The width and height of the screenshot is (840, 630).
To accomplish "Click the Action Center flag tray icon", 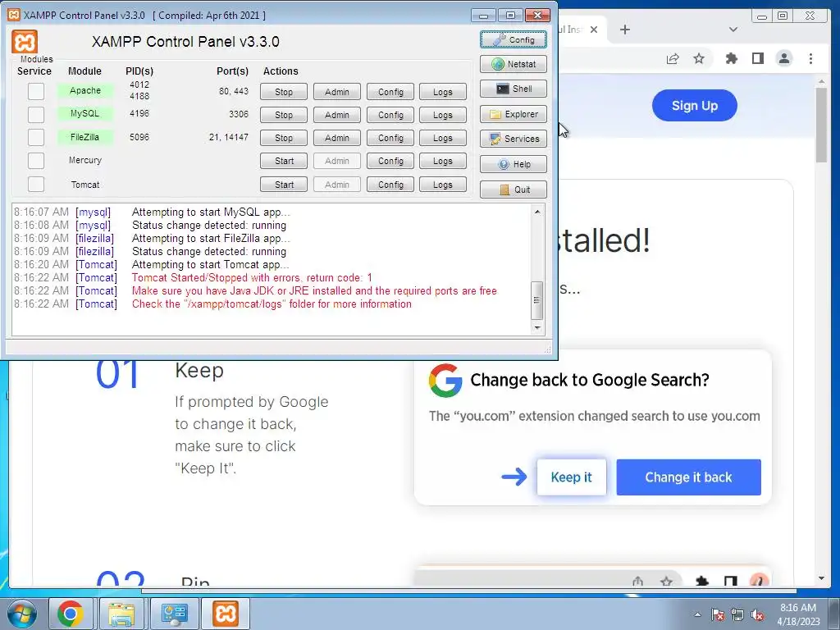I will pyautogui.click(x=717, y=614).
